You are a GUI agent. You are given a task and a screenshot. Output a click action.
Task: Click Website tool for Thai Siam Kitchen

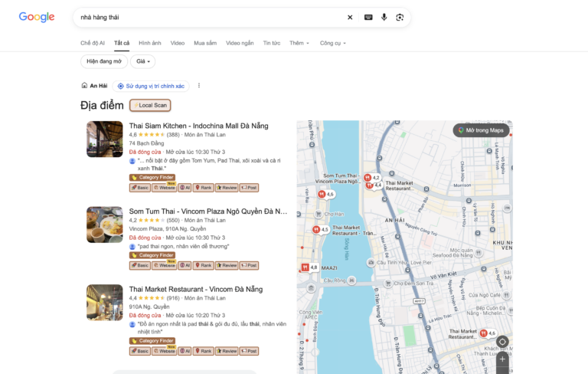coord(165,187)
